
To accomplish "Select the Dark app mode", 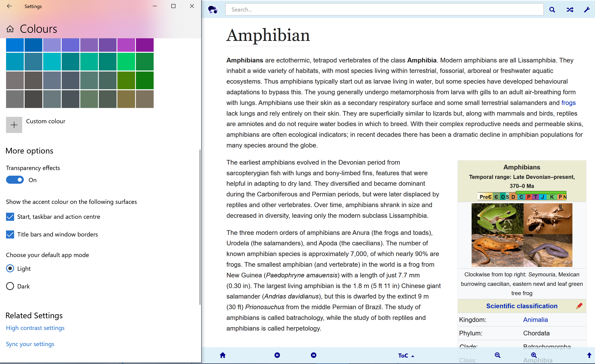I will 10,286.
